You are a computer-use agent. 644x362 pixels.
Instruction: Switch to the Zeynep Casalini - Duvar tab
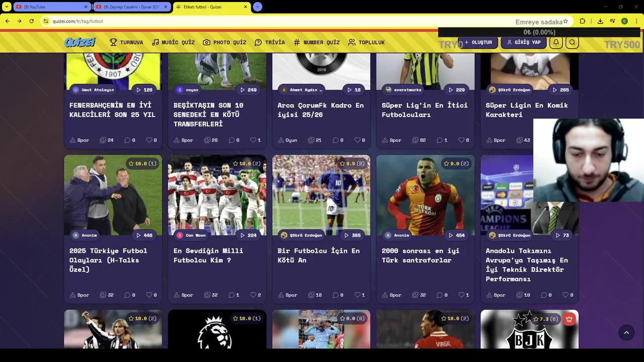click(x=131, y=7)
